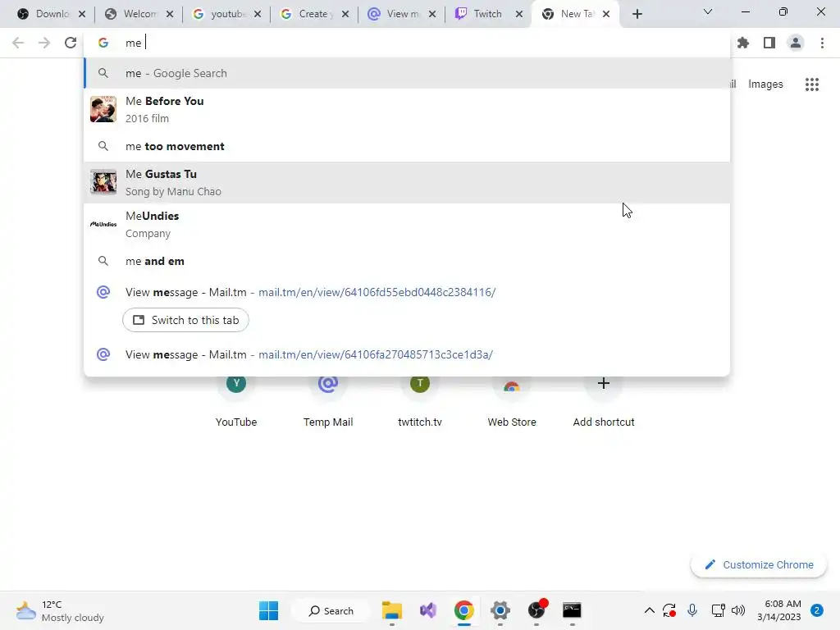Close the New Tab tab
Screen dimensions: 840x630
point(606,14)
